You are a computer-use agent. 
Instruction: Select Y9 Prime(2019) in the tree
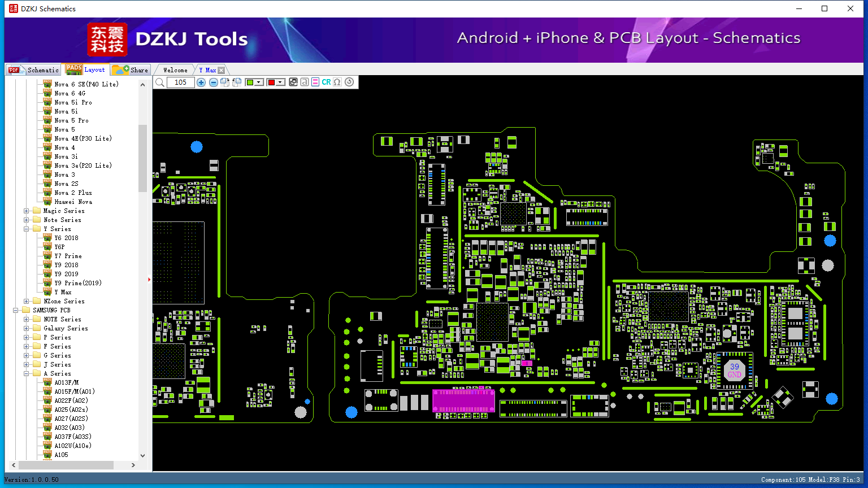coord(78,283)
